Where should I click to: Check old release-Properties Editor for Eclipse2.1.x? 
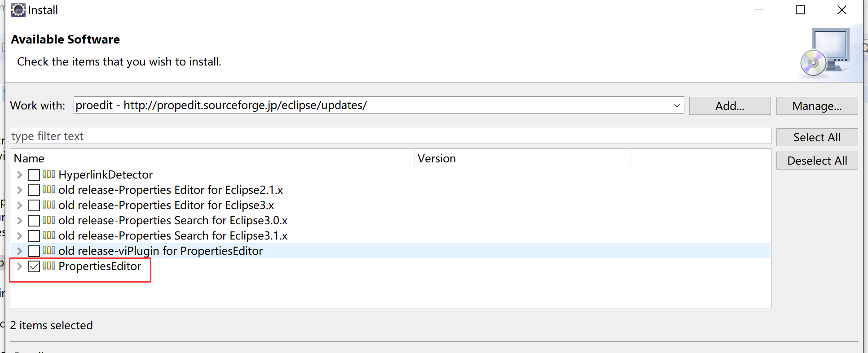pyautogui.click(x=34, y=190)
